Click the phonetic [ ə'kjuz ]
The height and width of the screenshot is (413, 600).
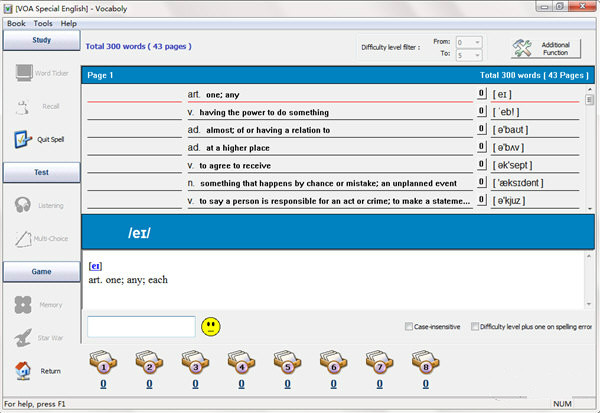click(509, 201)
